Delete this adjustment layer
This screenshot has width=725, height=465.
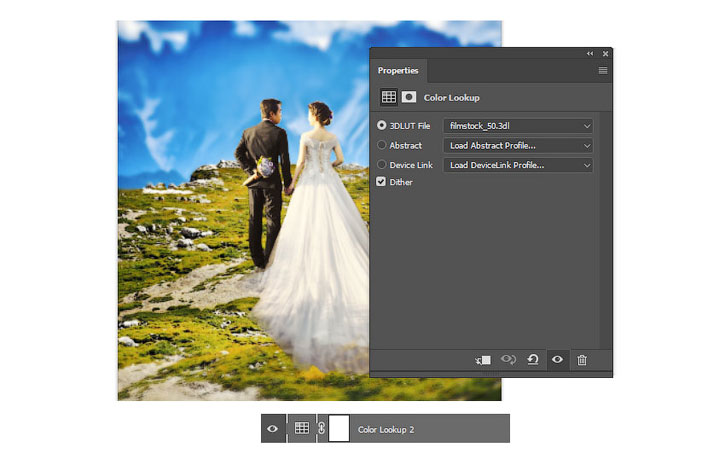[x=582, y=360]
